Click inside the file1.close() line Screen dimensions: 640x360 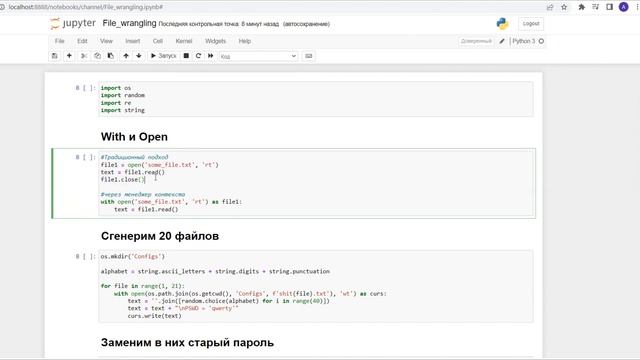[122, 180]
